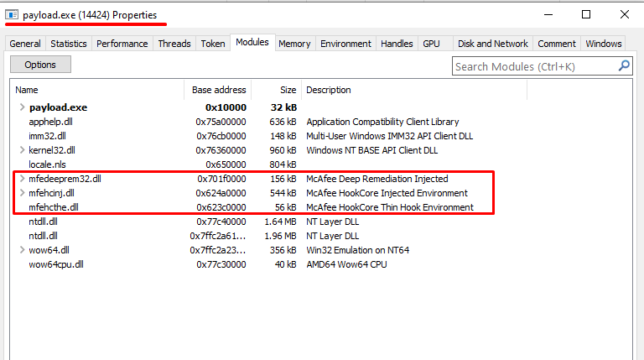Sort by the Size column header
Viewport: 644px width, 360px height.
point(277,90)
